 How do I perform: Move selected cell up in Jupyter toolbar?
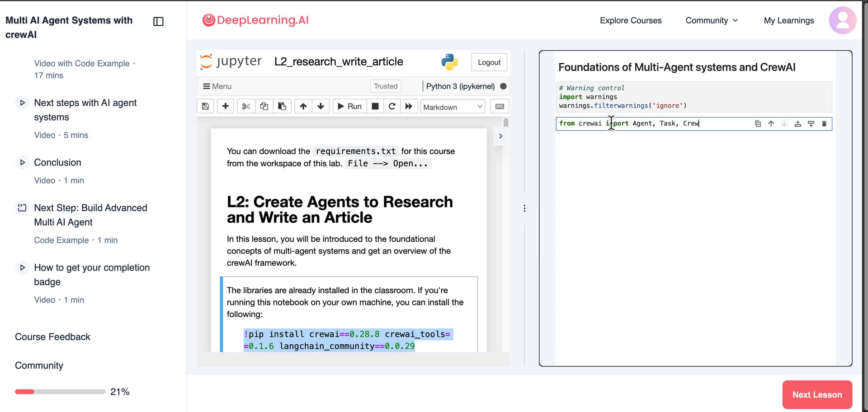303,106
